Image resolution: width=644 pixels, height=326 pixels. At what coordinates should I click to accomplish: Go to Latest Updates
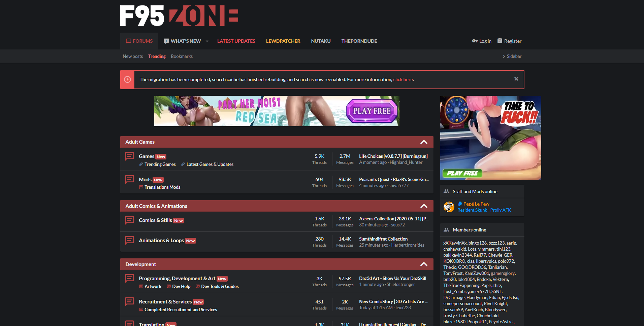coord(236,41)
